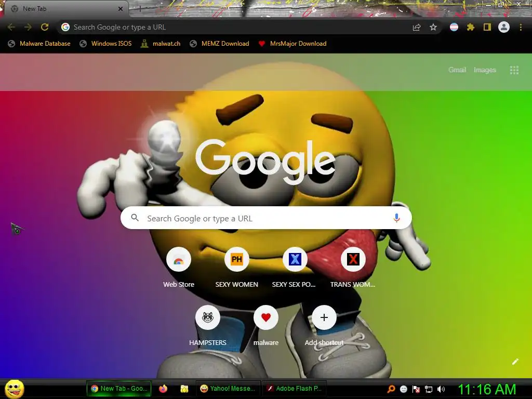The image size is (532, 399).
Task: Open MEMZ Download bookmark
Action: coord(220,44)
